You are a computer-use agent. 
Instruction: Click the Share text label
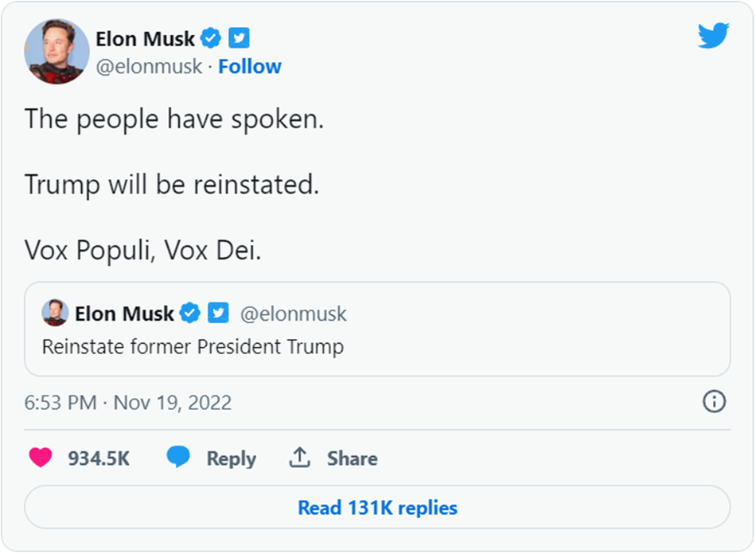click(x=352, y=458)
